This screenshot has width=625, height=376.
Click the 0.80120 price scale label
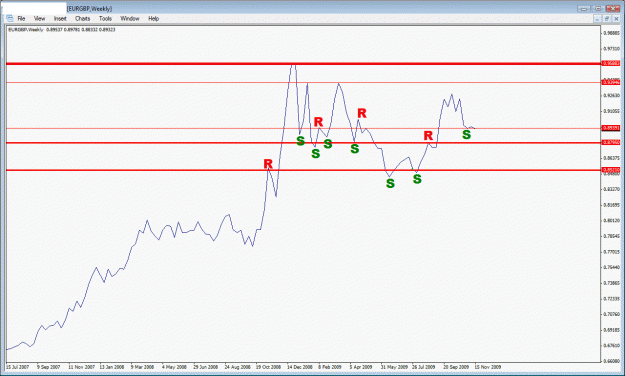[x=611, y=220]
